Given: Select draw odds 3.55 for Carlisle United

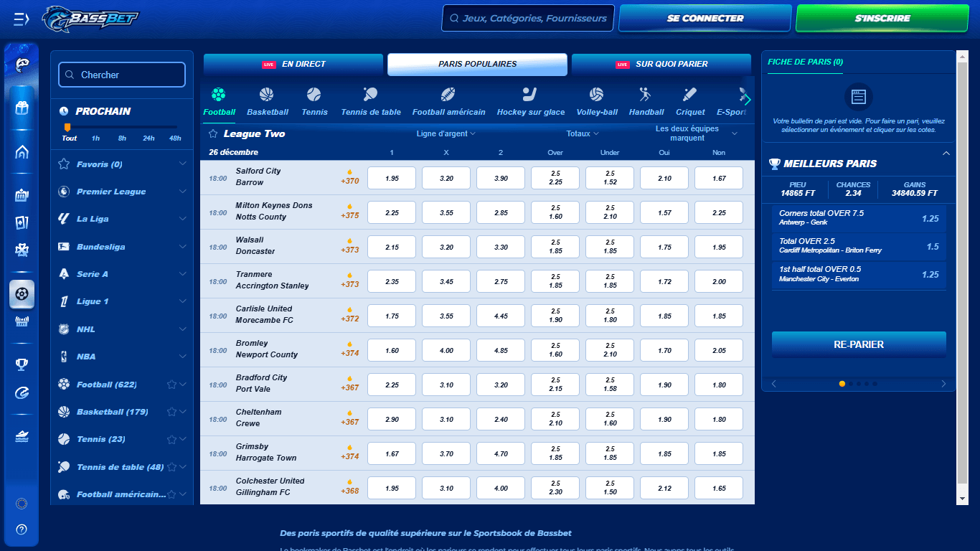Looking at the screenshot, I should pos(446,316).
